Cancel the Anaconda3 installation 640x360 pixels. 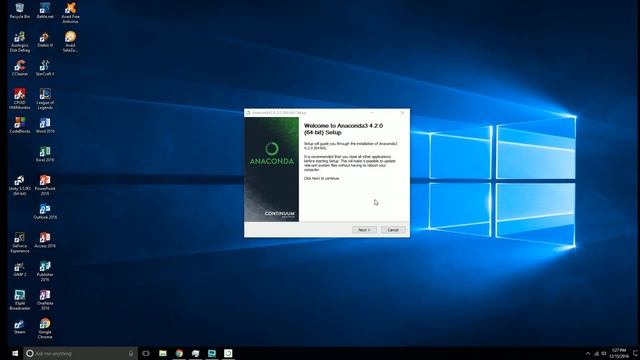393,230
